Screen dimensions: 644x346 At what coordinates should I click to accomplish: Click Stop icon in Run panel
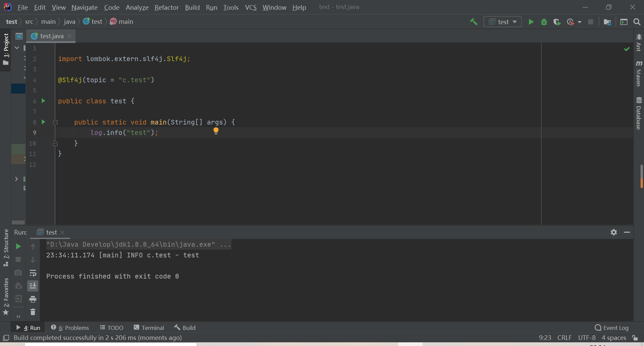click(18, 259)
